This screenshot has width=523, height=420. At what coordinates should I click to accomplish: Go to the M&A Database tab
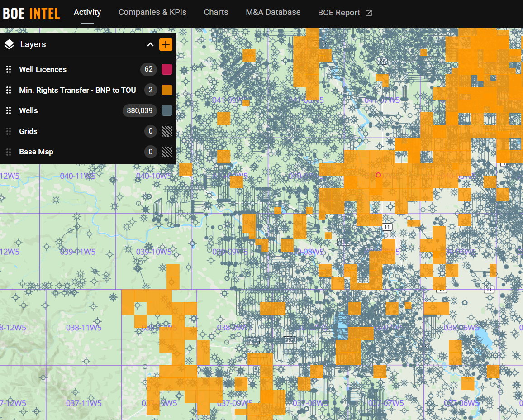pyautogui.click(x=273, y=12)
